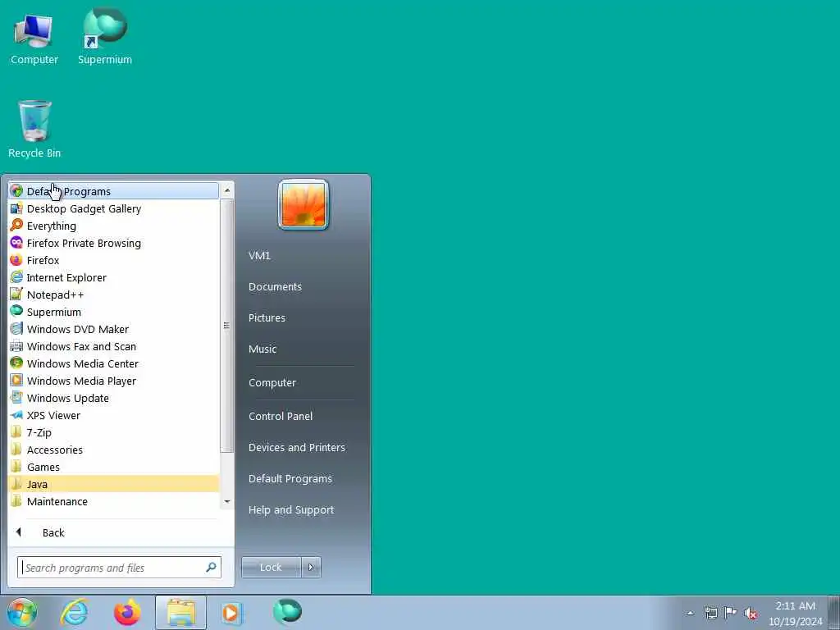Expand the Games folder
Screen dimensions: 840x630
[113, 467]
